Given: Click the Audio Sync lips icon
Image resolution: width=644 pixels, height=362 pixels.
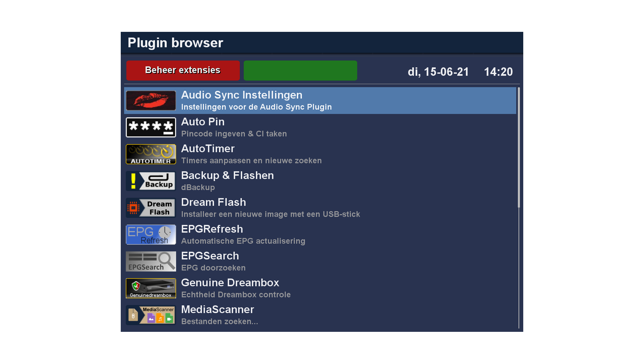Looking at the screenshot, I should coord(151,101).
